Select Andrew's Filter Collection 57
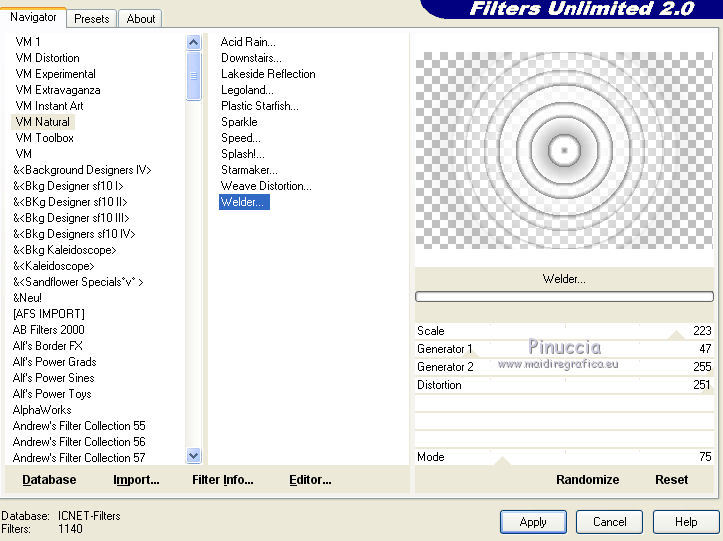Viewport: 723px width, 541px height. [79, 458]
